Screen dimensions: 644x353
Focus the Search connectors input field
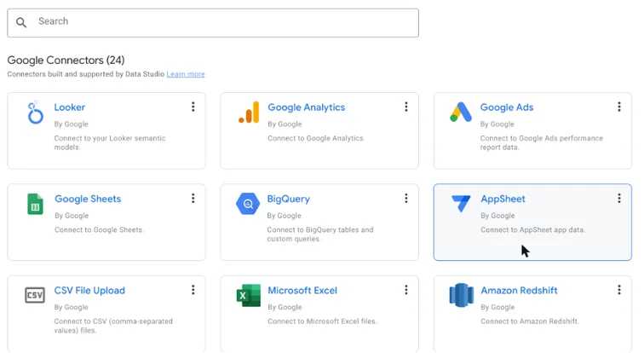213,23
